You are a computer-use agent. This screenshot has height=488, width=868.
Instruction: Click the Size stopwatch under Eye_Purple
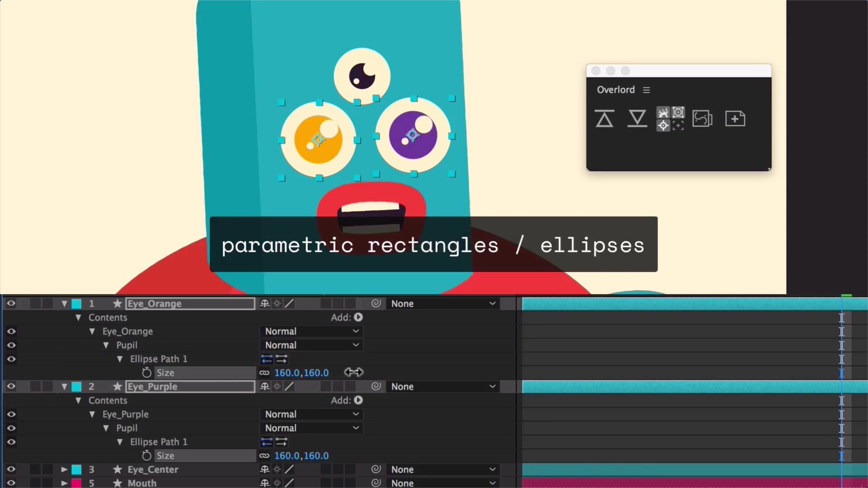click(146, 455)
